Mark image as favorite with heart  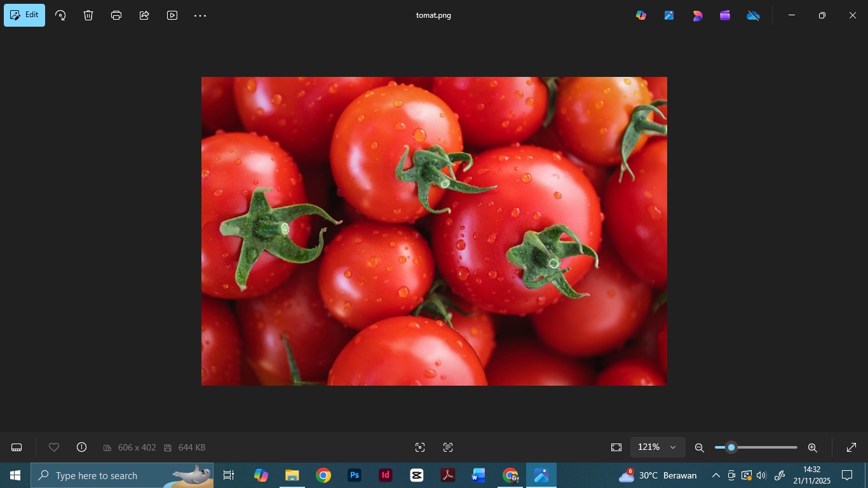click(x=54, y=447)
